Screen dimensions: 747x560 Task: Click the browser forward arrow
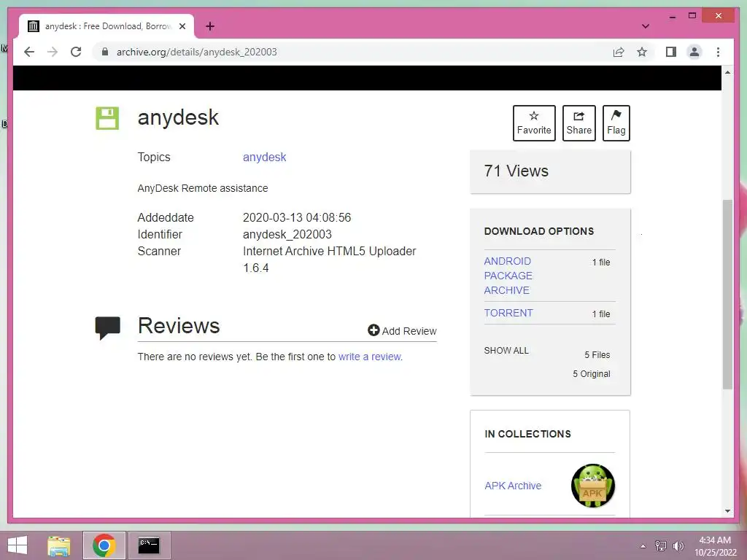tap(53, 52)
